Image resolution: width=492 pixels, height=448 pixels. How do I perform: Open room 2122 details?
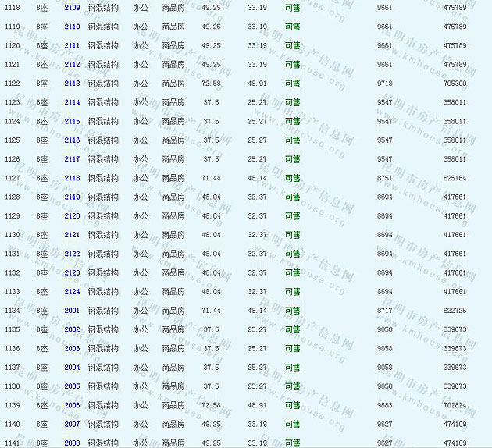click(72, 254)
